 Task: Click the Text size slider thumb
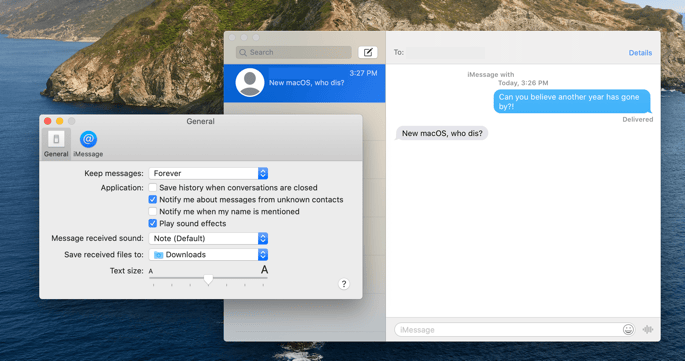(208, 280)
